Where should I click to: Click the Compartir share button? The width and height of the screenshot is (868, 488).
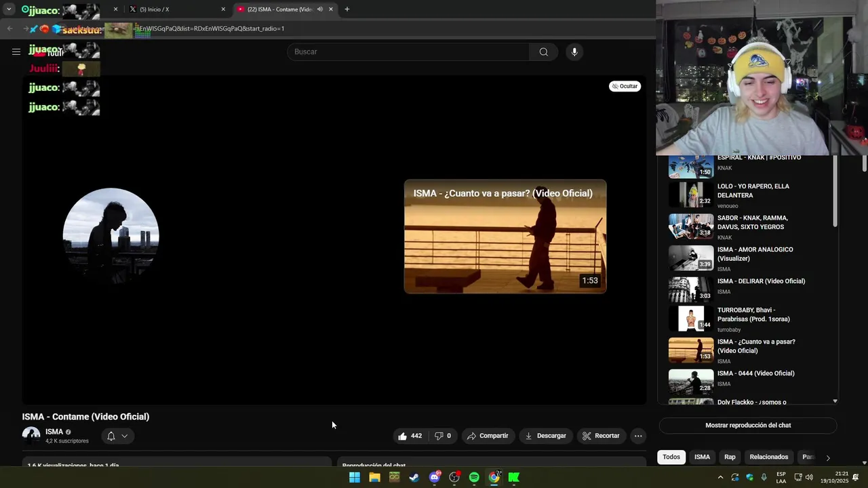coord(488,436)
